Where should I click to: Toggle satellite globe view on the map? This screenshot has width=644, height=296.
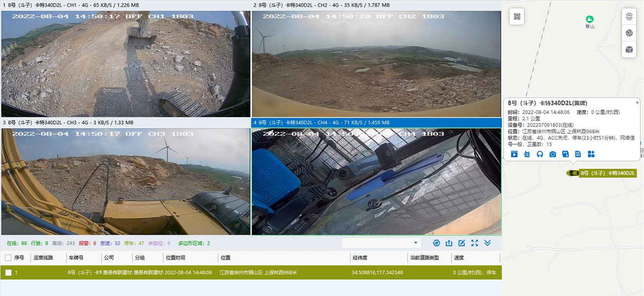(629, 33)
